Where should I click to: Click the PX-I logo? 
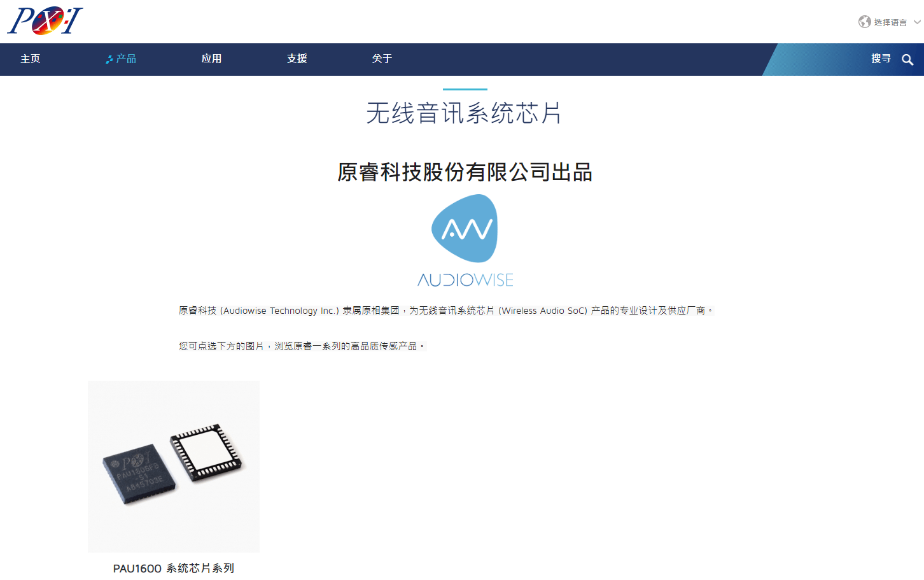tap(45, 20)
